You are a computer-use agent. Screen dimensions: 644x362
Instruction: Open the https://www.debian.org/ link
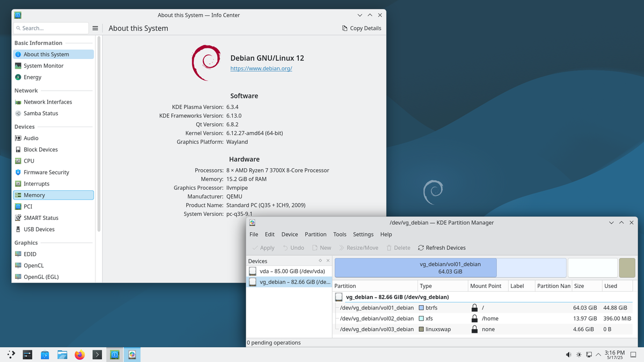261,69
